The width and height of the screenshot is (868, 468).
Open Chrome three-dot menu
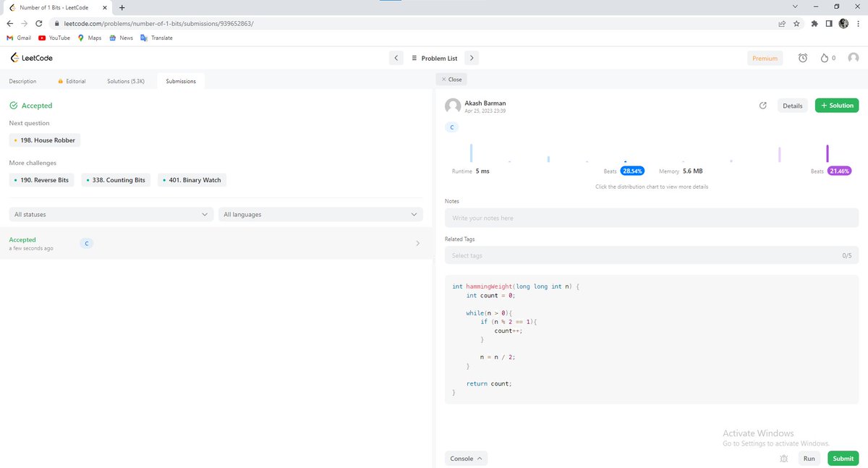point(858,23)
